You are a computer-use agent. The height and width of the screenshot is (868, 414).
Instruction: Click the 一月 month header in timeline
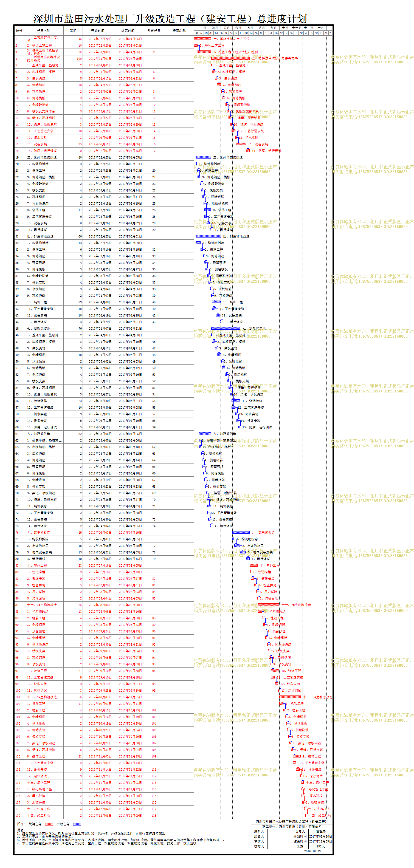pos(321,28)
